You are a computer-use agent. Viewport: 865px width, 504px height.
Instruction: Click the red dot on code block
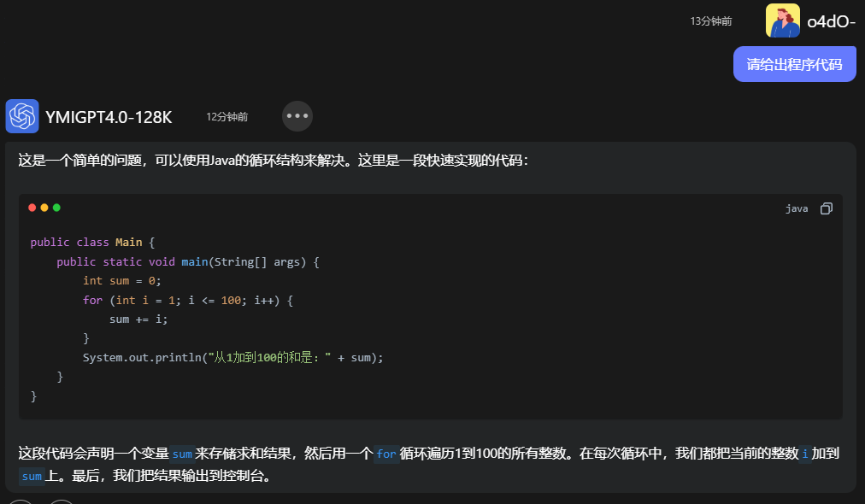pyautogui.click(x=32, y=208)
